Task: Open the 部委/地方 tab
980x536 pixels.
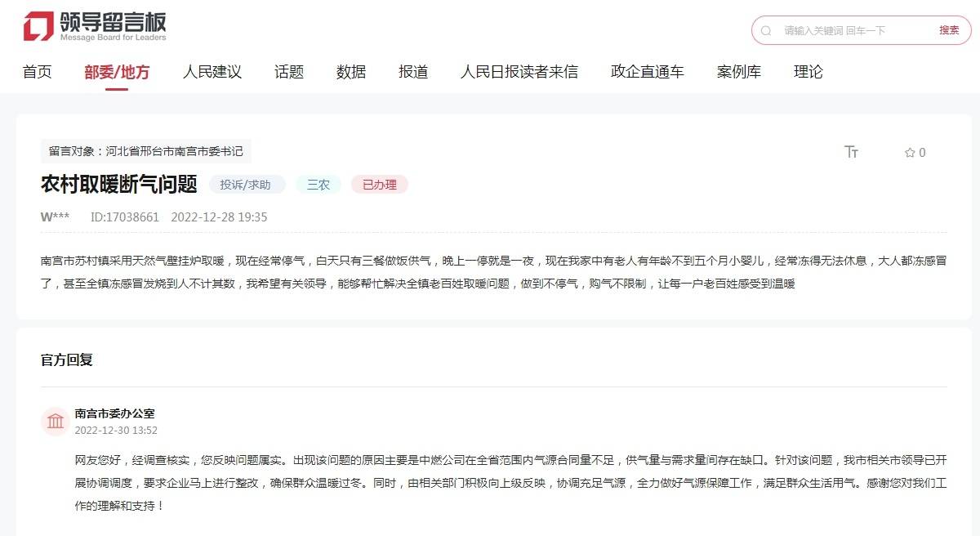Action: coord(117,72)
